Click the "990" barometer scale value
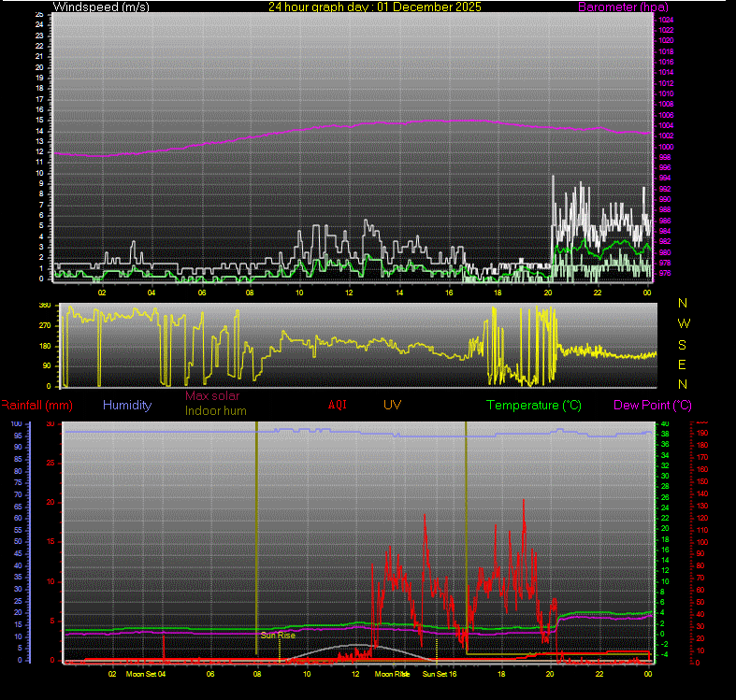The height and width of the screenshot is (700, 736). [x=665, y=199]
